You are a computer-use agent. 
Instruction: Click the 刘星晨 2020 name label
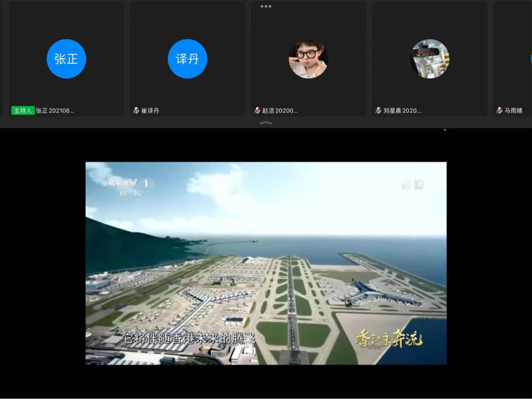point(402,111)
